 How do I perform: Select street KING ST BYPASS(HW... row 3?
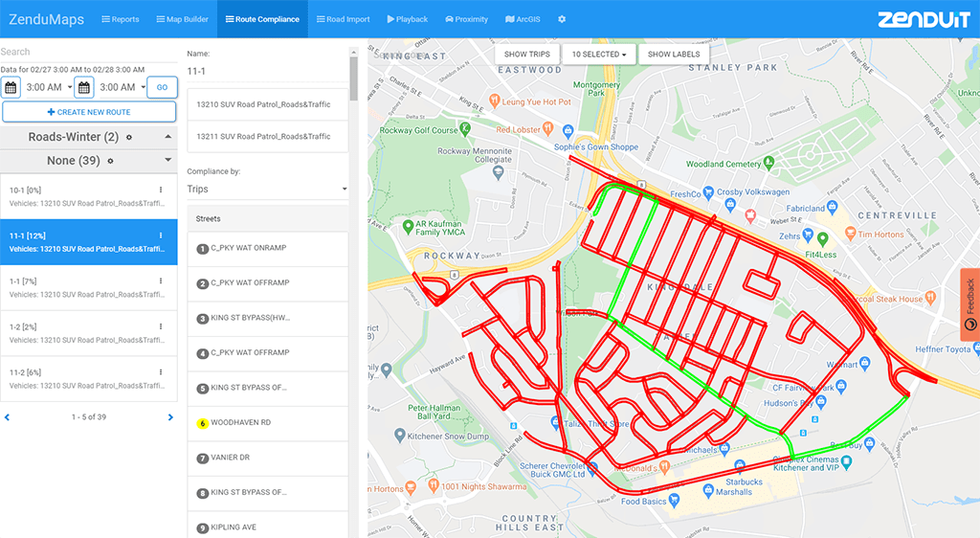pyautogui.click(x=268, y=318)
